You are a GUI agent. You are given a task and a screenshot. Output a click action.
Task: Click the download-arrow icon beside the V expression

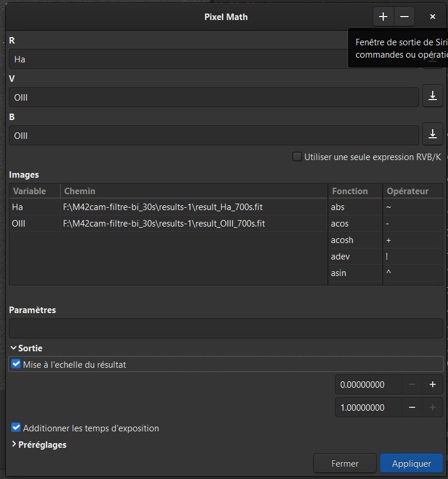coord(433,97)
